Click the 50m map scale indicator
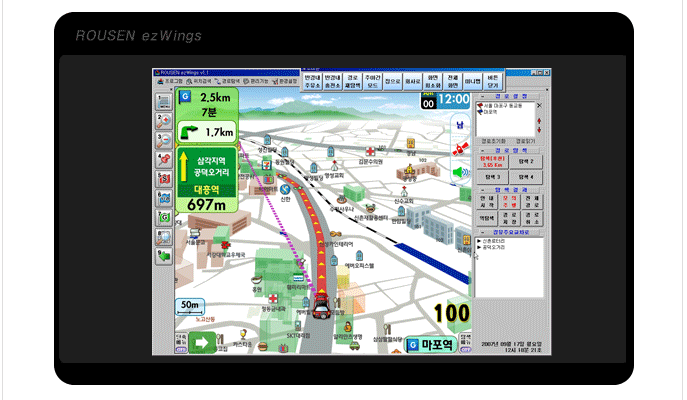687x400 pixels. [190, 307]
